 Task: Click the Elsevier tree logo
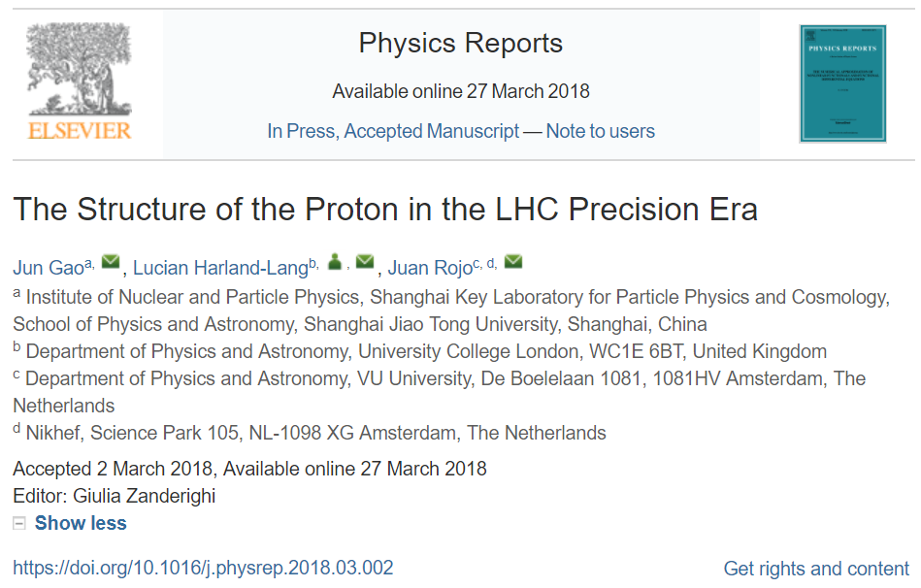[78, 70]
